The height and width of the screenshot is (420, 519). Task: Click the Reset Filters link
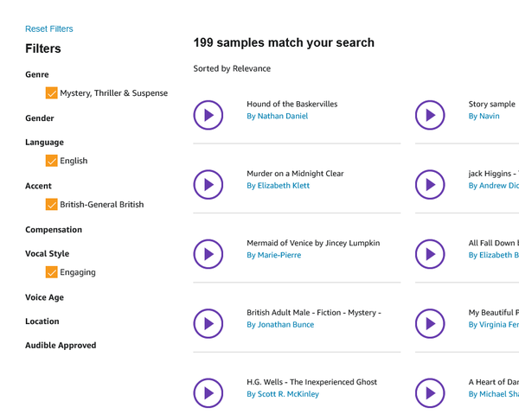pyautogui.click(x=49, y=29)
